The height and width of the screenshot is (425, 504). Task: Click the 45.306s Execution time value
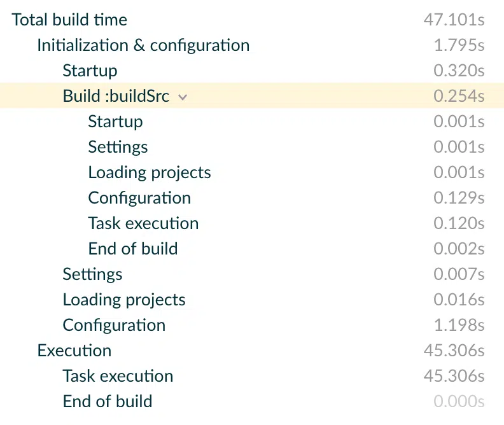[454, 350]
